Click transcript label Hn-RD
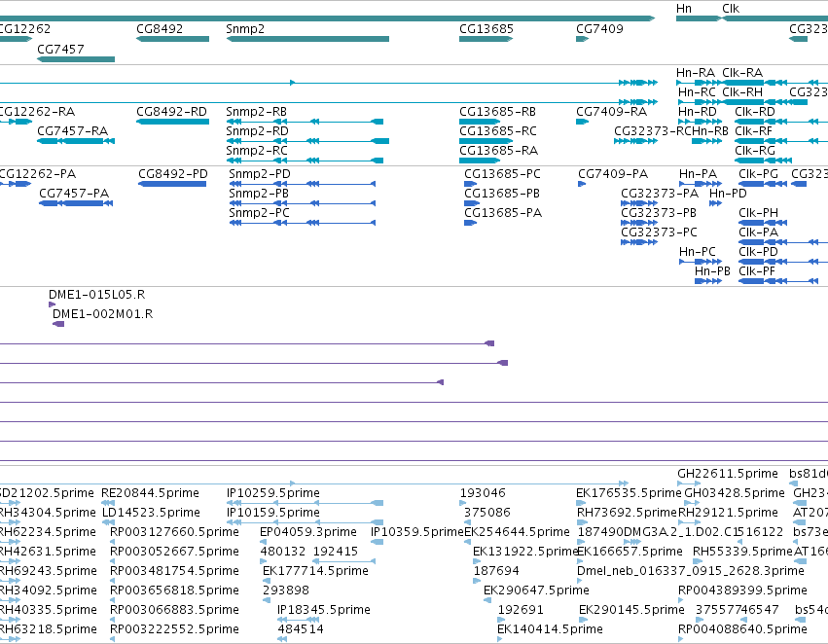The image size is (828, 644). coord(698,112)
